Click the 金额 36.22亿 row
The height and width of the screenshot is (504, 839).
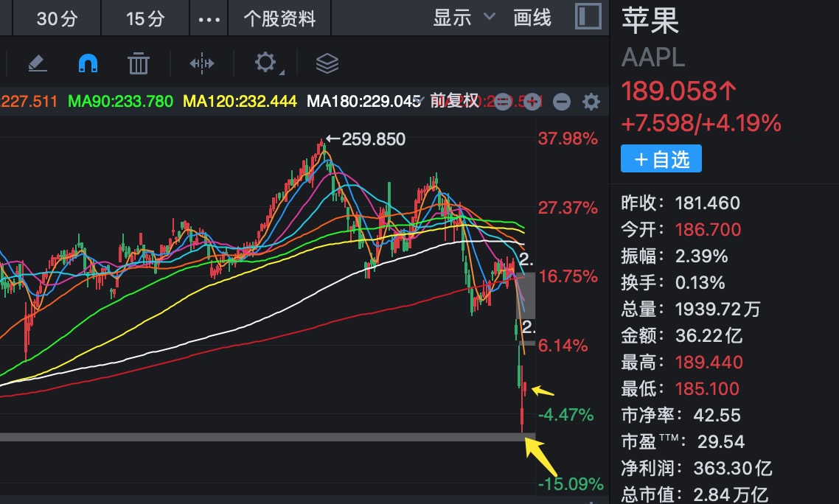click(681, 336)
